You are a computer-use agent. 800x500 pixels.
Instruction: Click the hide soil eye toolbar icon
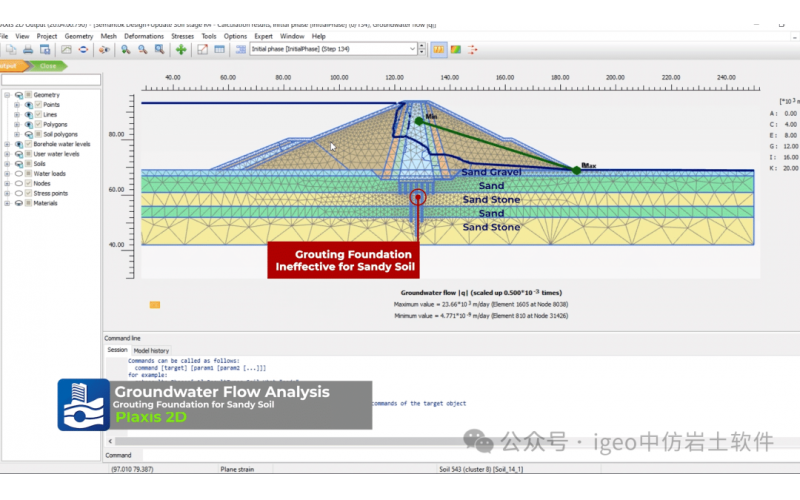[x=104, y=49]
